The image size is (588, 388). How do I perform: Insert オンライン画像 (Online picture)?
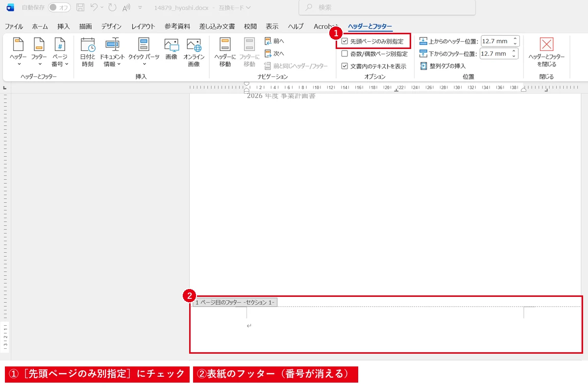tap(194, 52)
